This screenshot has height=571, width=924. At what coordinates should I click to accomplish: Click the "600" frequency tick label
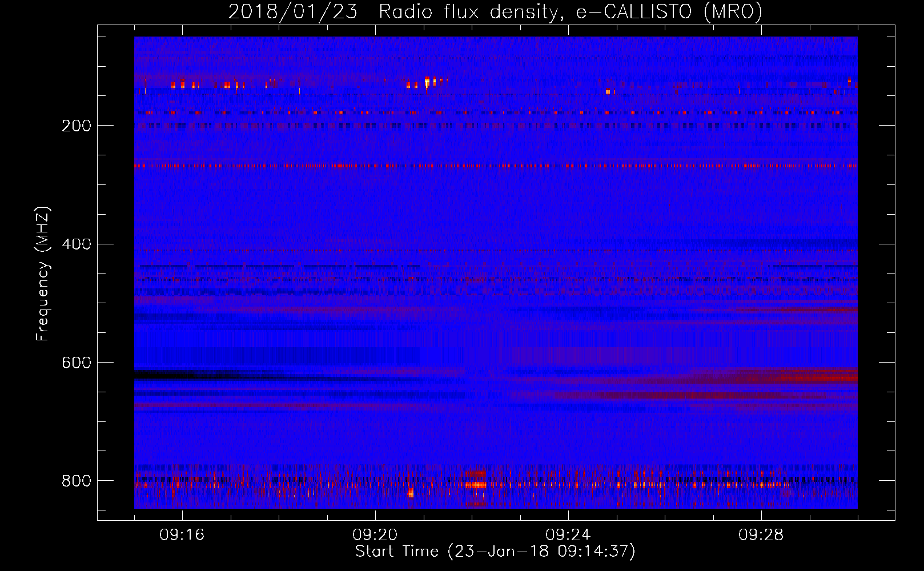click(77, 363)
